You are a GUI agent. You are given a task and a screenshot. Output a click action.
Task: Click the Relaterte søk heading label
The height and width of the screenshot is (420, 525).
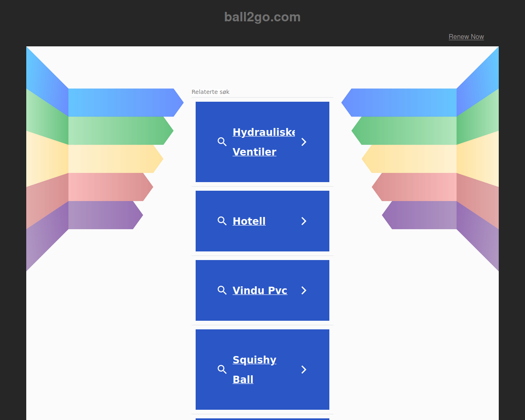point(210,92)
